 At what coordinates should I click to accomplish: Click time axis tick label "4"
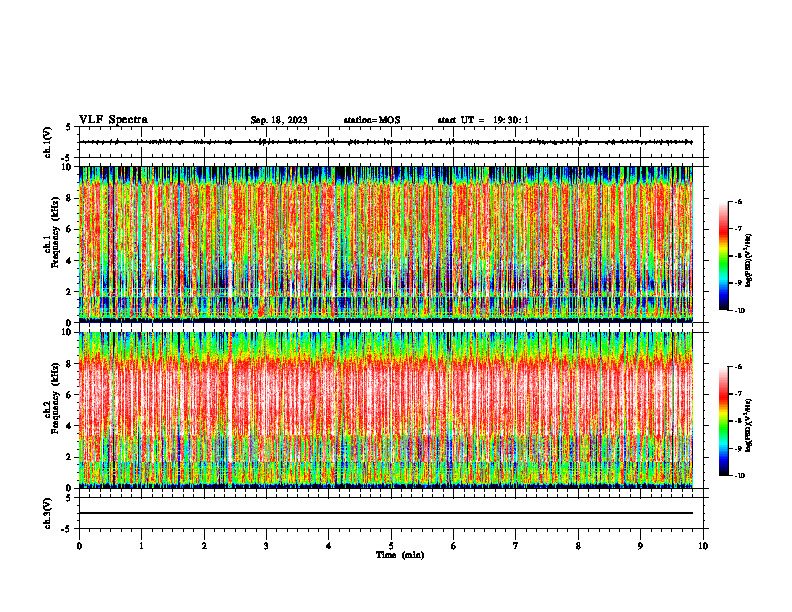[329, 546]
